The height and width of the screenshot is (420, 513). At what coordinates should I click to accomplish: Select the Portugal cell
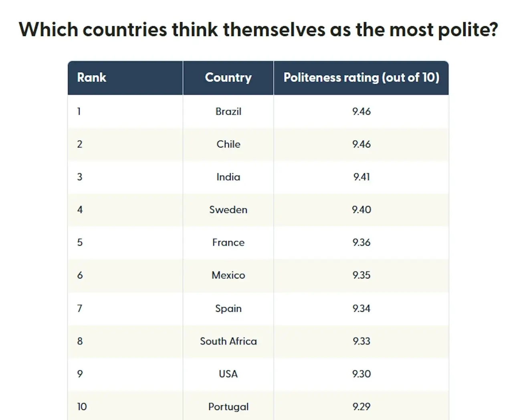228,407
